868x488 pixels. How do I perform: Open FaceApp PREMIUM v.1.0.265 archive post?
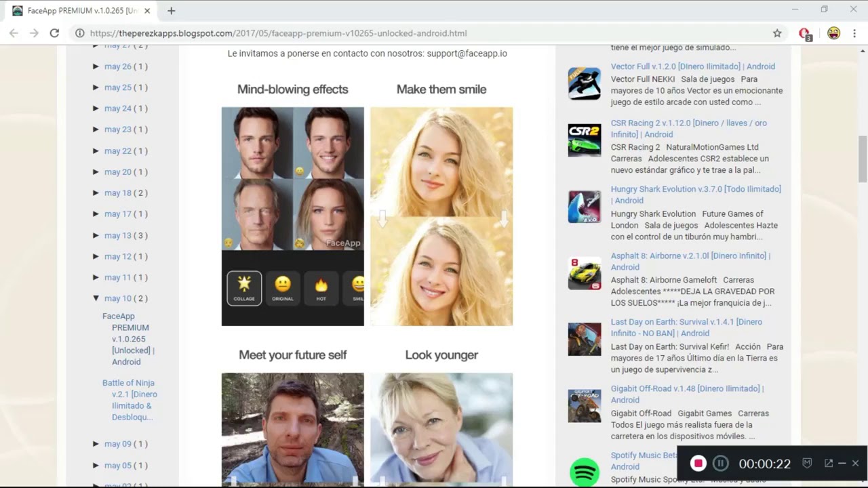point(129,339)
